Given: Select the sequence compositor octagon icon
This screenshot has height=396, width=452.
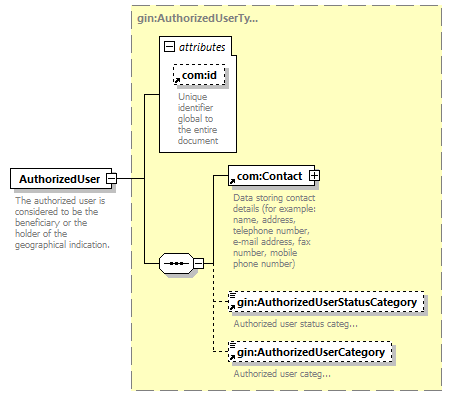Looking at the screenshot, I should point(177,263).
